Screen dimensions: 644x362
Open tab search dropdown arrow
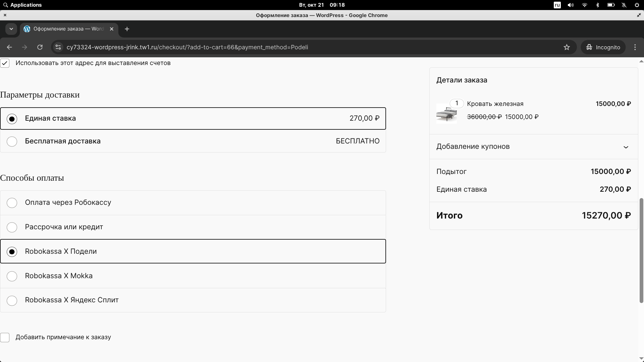point(11,29)
